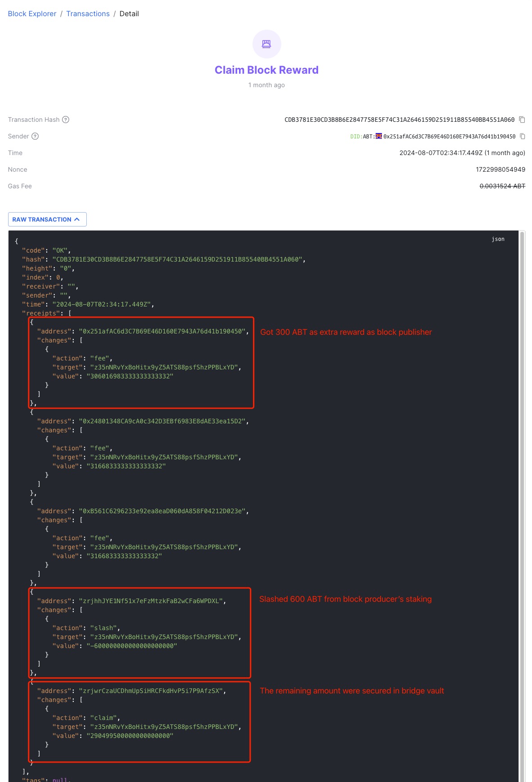The width and height of the screenshot is (532, 782).
Task: Collapse the Raw Transaction chevron
Action: pos(77,219)
